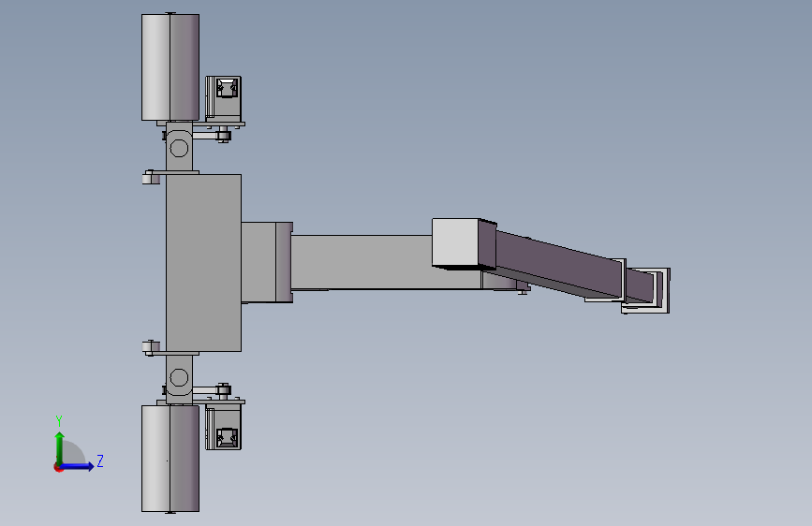
Task: Select the dark purple angled arm segment
Action: 558,266
